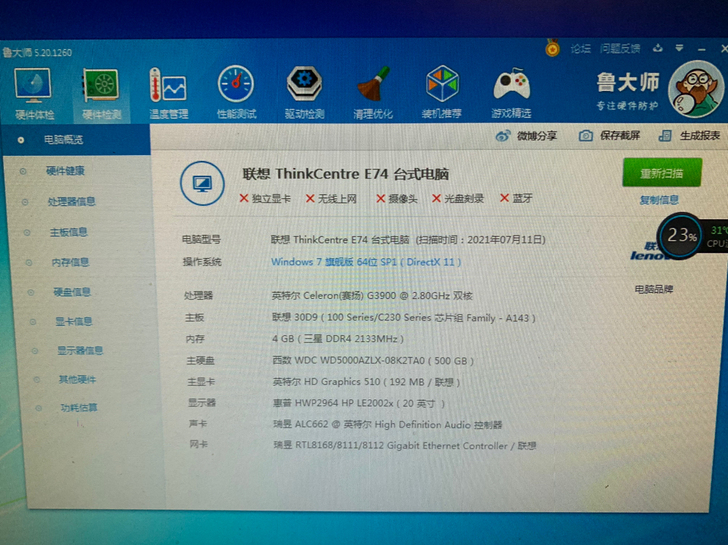The height and width of the screenshot is (545, 728).
Task: Open 装机推荐 cube icon
Action: [442, 92]
